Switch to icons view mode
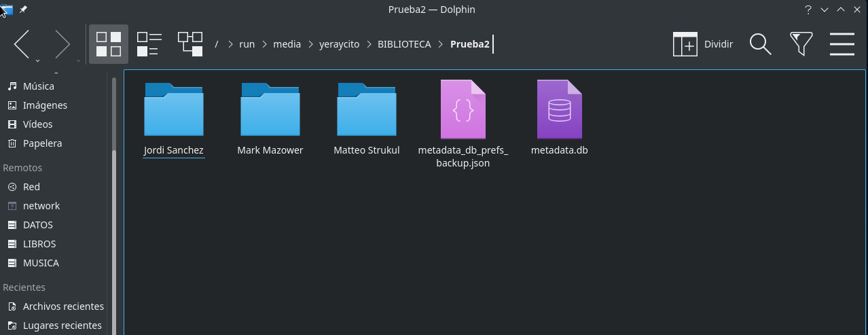This screenshot has height=335, width=868. 109,44
